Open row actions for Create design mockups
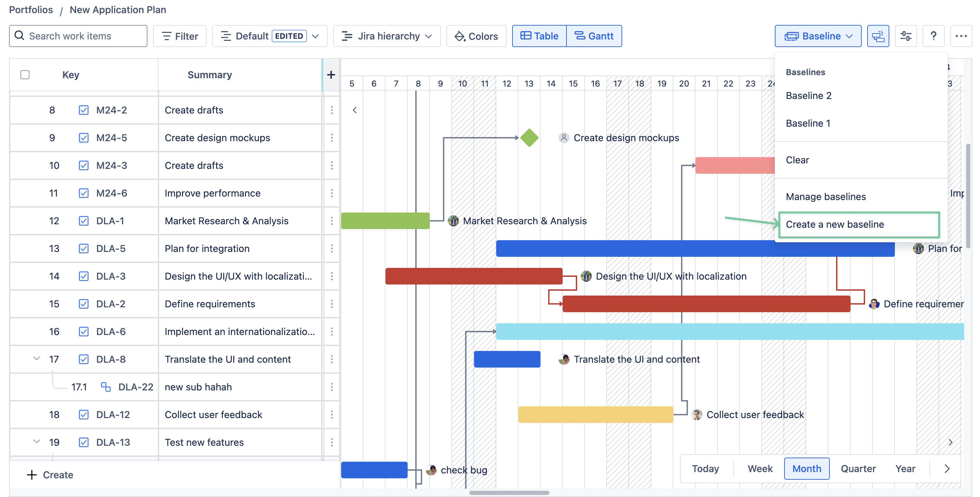 point(332,138)
